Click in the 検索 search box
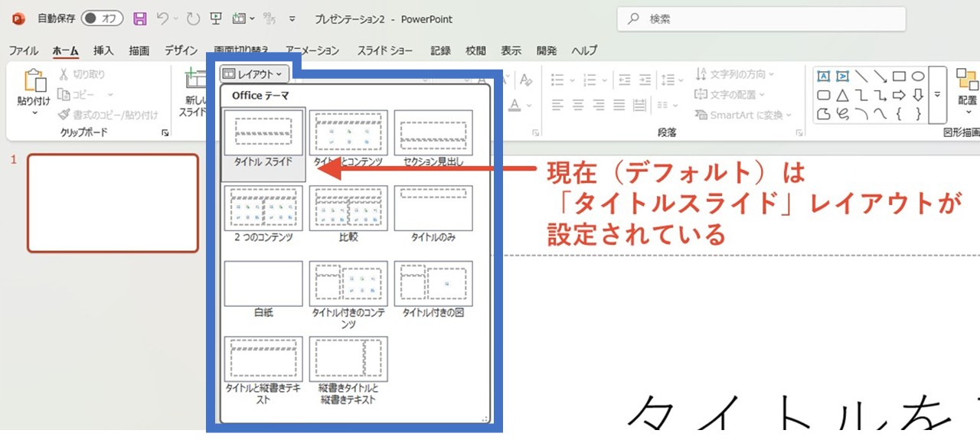 [x=761, y=19]
